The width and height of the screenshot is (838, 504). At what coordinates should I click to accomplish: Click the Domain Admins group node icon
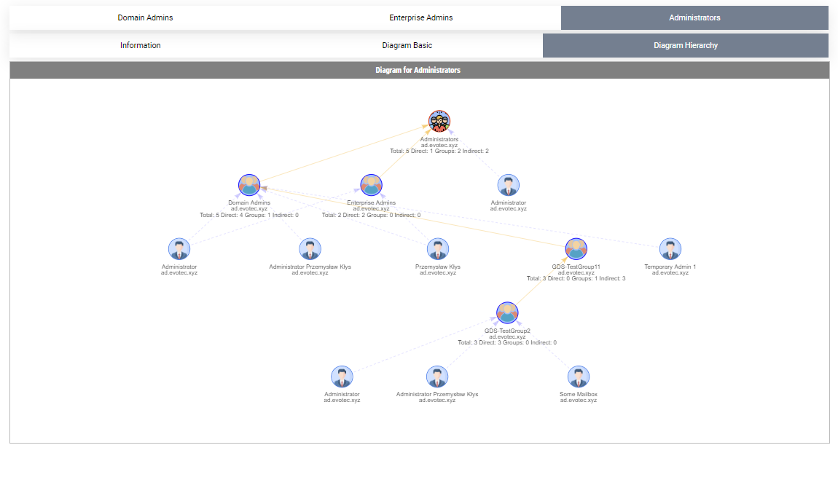(249, 185)
